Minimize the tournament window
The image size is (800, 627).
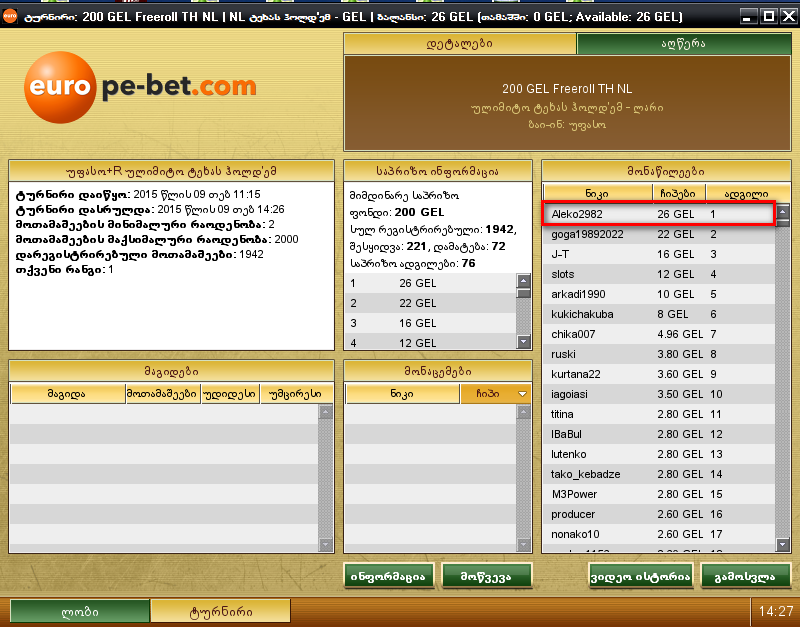click(747, 16)
